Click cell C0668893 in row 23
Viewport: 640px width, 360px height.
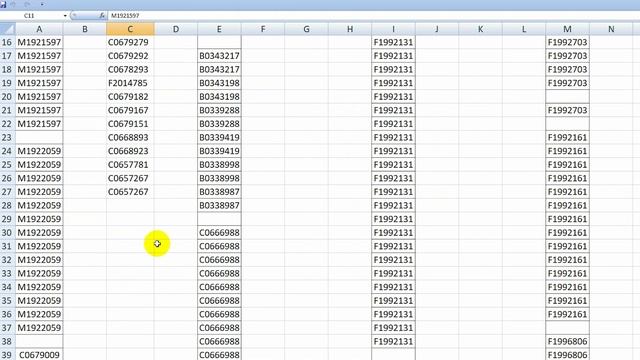coord(130,138)
